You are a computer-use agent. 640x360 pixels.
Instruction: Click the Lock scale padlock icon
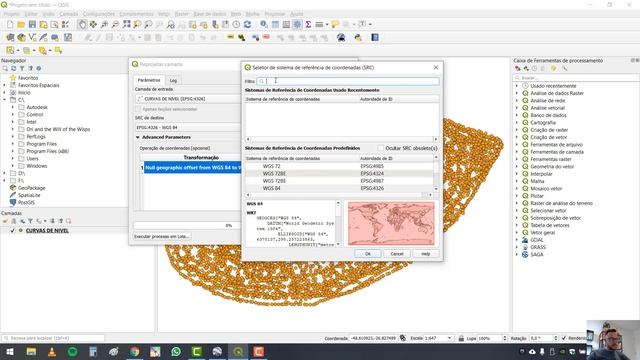tap(461, 338)
